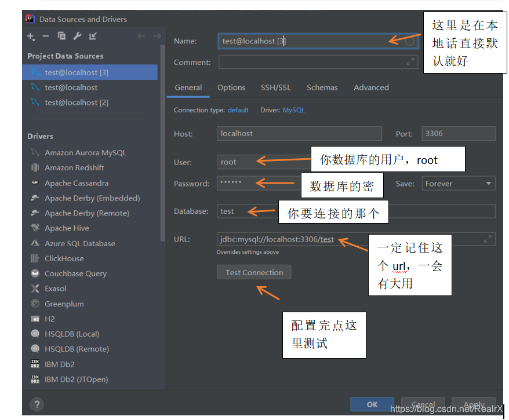
Task: Select the Amazon Redshift driver icon
Action: 35,167
